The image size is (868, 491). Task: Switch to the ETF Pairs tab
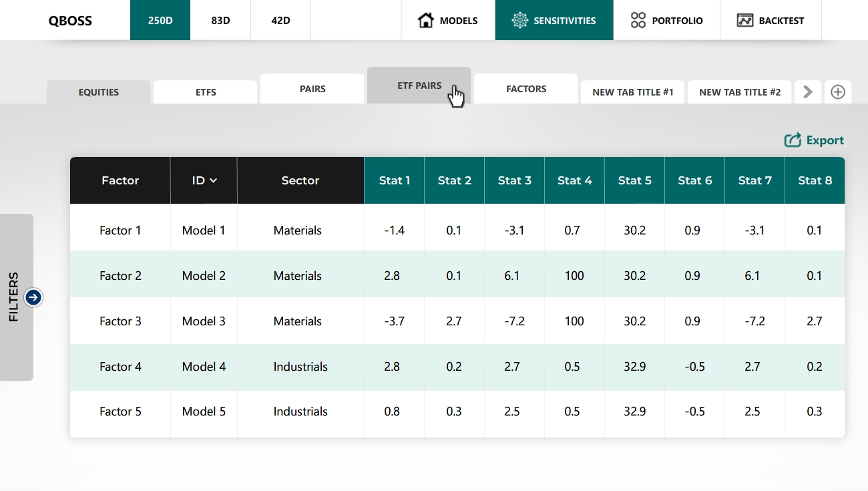419,86
